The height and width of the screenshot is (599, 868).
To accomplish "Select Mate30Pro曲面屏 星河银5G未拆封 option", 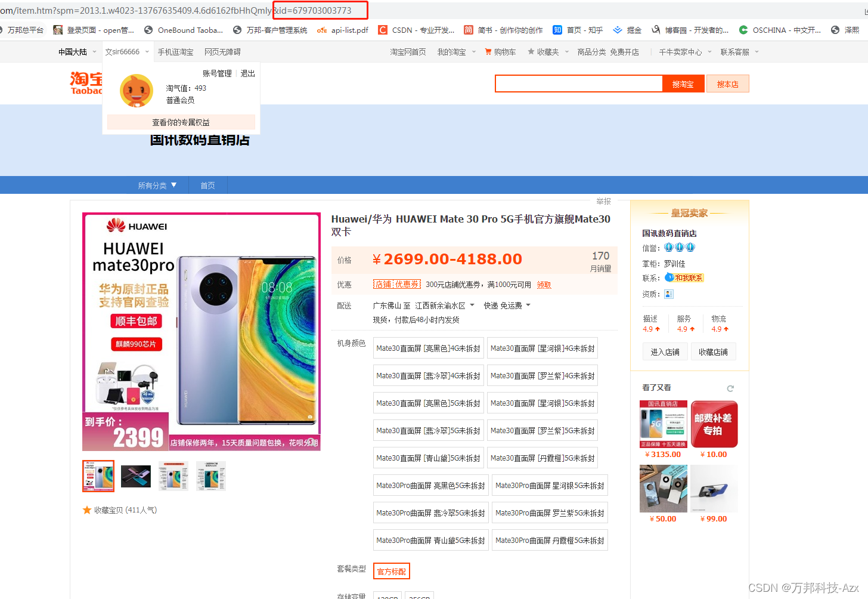I will (x=550, y=486).
